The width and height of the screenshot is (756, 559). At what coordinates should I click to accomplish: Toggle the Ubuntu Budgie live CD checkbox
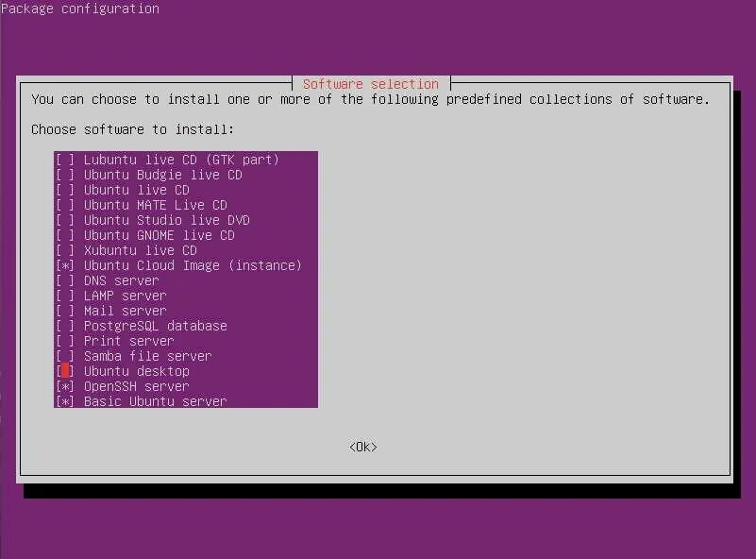65,175
